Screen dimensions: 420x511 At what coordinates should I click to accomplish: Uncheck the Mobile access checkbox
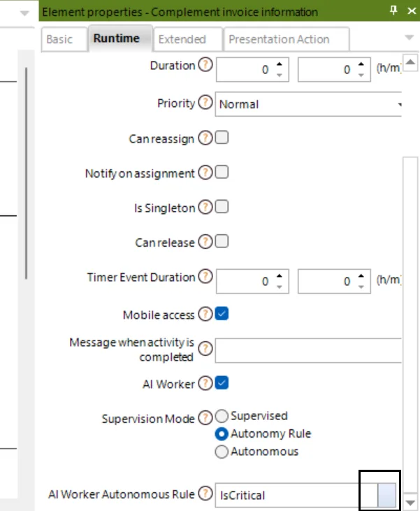pyautogui.click(x=222, y=314)
